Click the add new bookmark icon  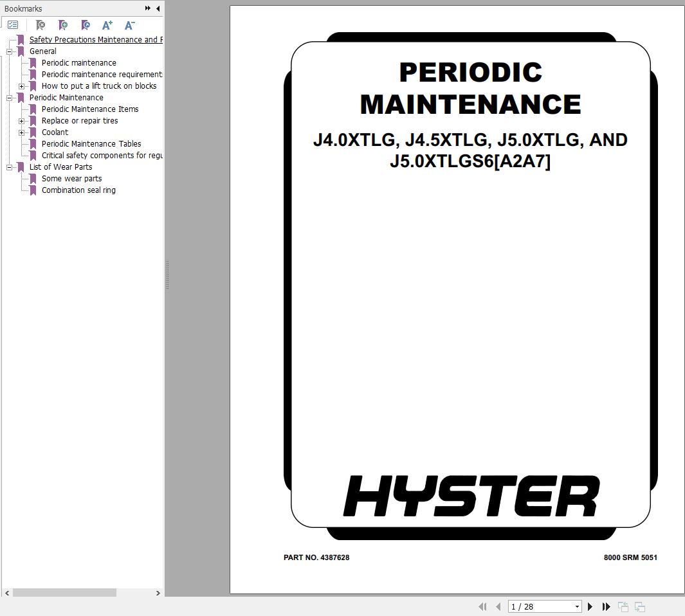point(62,25)
